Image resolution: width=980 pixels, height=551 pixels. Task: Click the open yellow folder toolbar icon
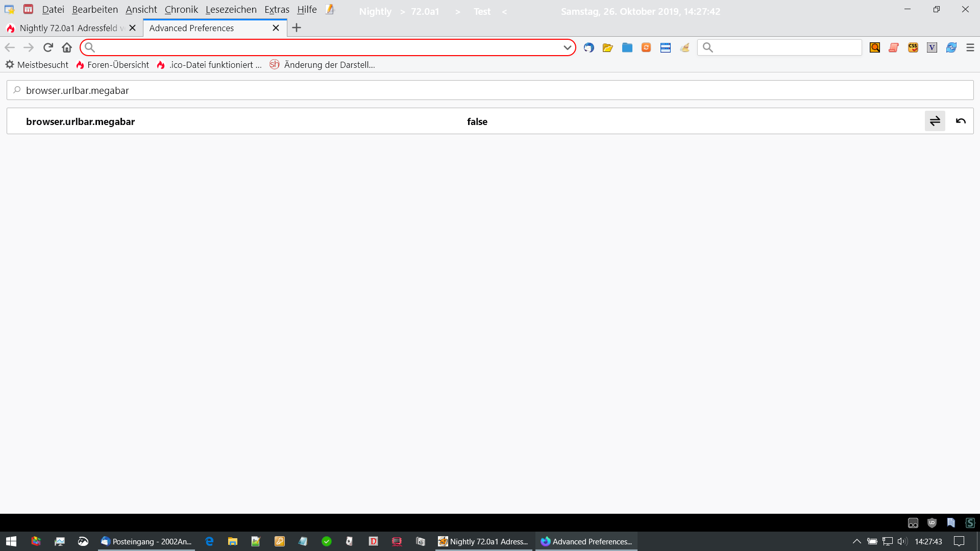607,47
